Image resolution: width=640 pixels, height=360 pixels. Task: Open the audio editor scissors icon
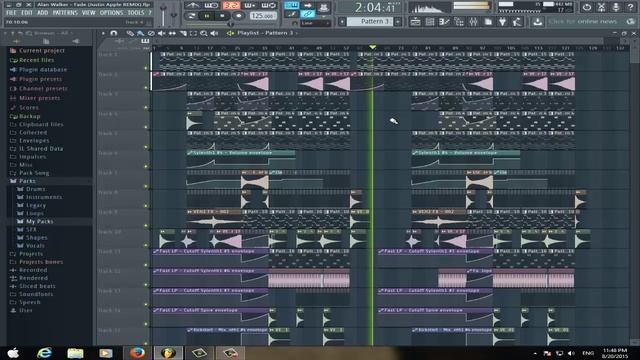pos(601,7)
